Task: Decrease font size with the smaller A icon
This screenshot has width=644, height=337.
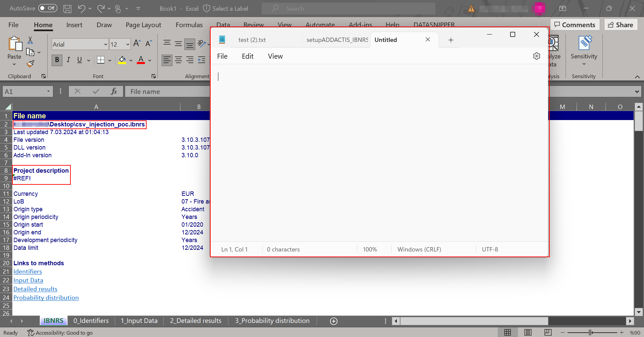Action: coord(149,44)
